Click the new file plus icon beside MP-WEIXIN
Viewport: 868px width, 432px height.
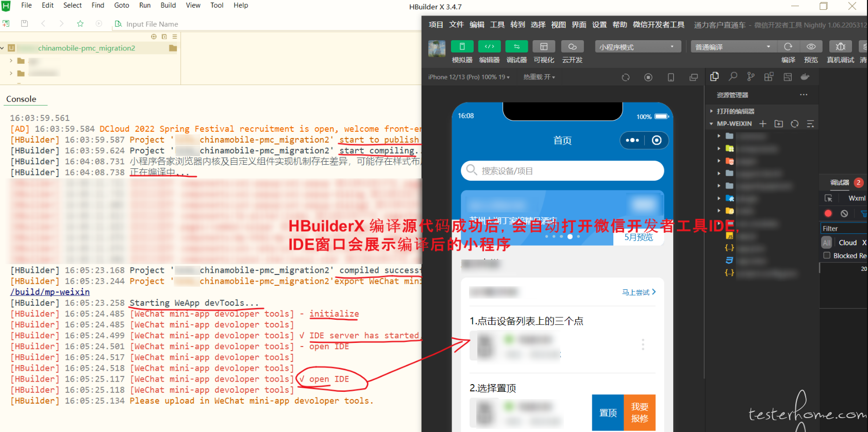tap(763, 124)
